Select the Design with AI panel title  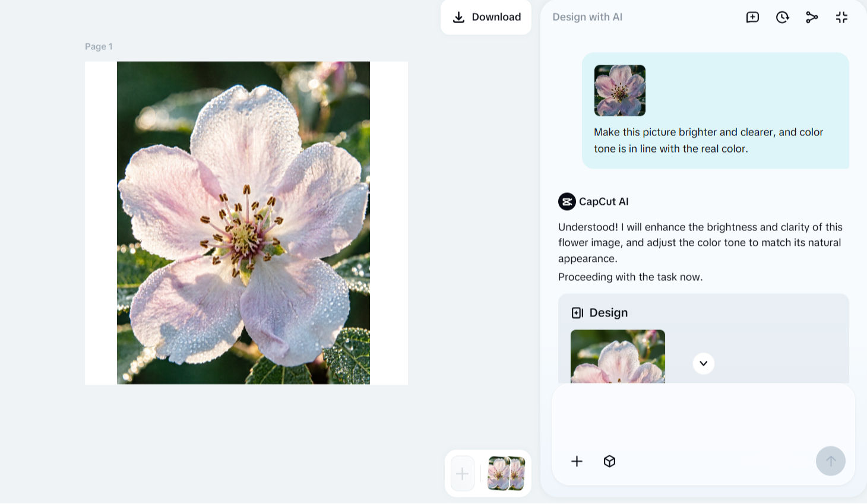(587, 17)
